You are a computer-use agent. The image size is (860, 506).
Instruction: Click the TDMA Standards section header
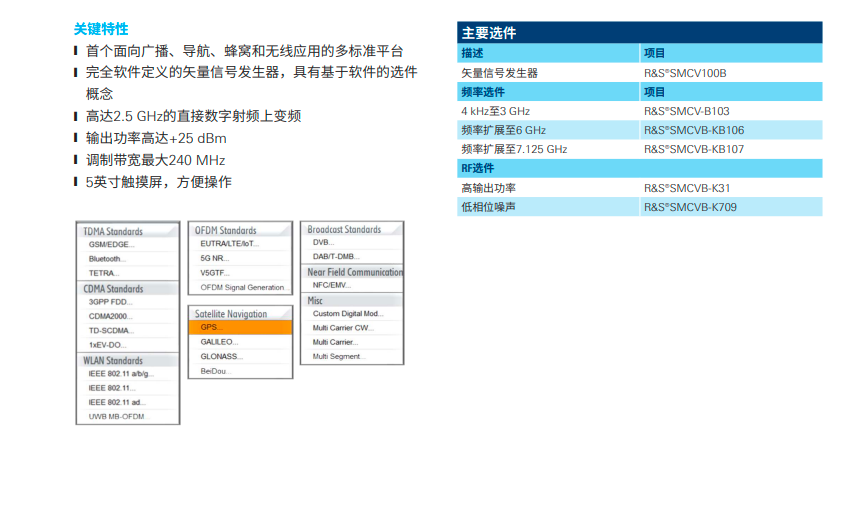[113, 231]
